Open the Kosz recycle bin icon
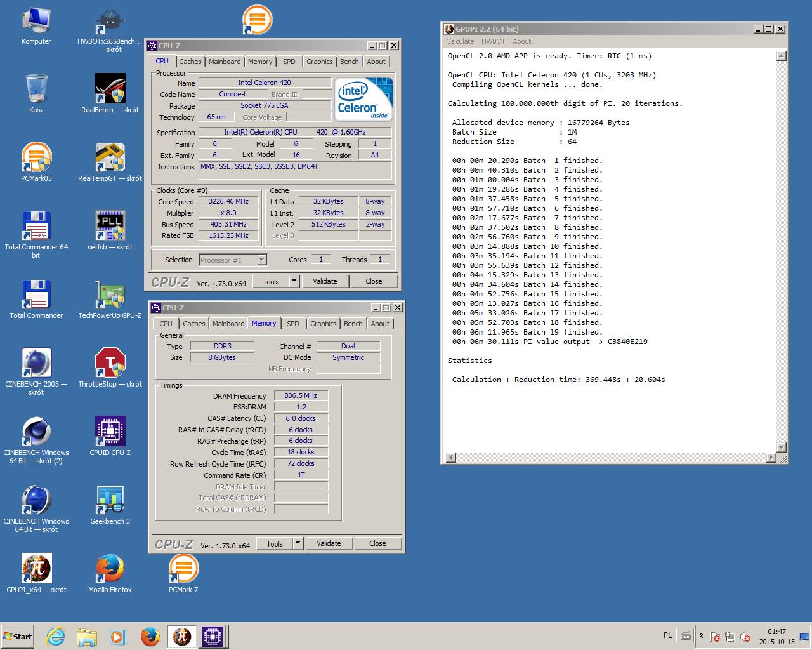This screenshot has height=650, width=812. [x=36, y=93]
